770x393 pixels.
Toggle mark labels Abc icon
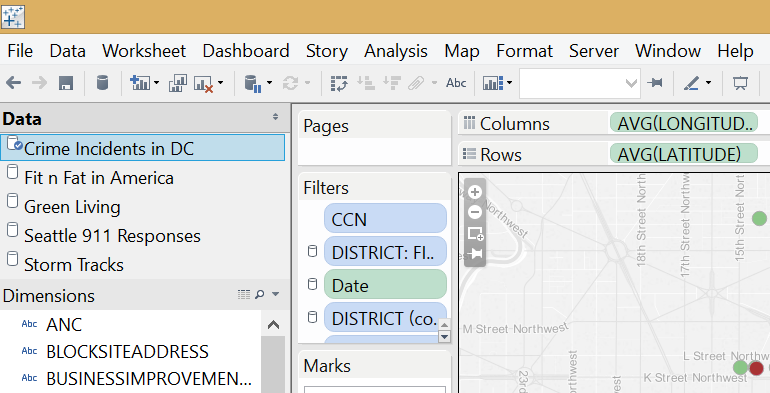pos(456,83)
